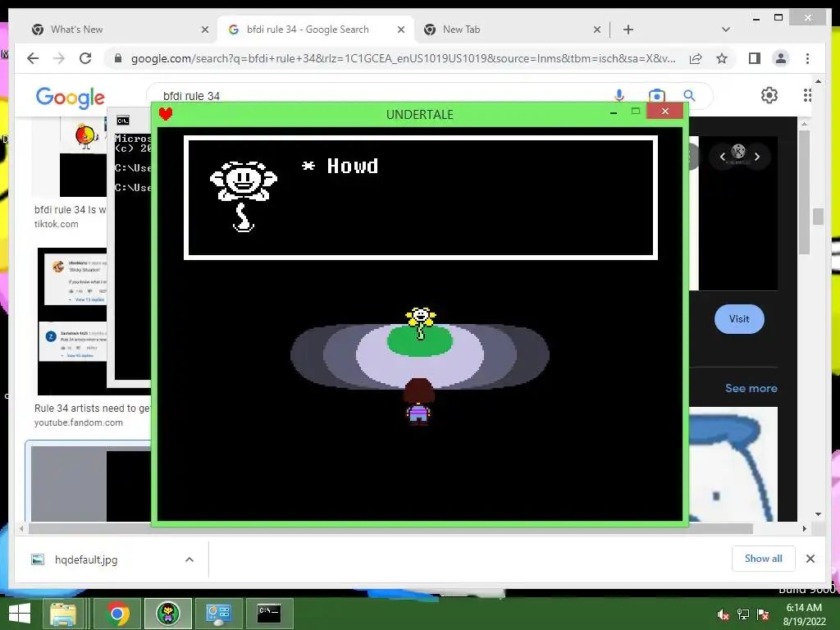Open Chrome's three-dot menu
Viewport: 840px width, 630px height.
point(807,58)
